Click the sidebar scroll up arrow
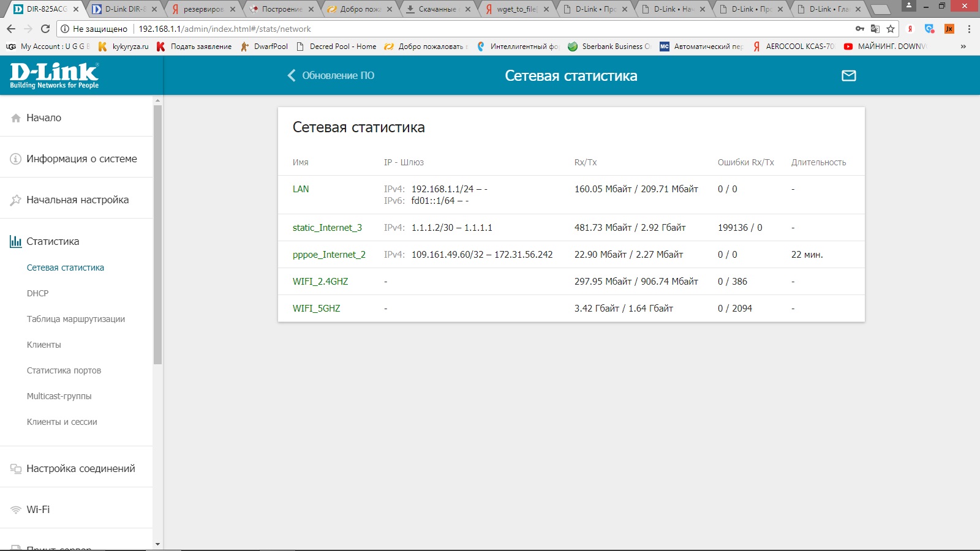Image resolution: width=980 pixels, height=551 pixels. [157, 100]
